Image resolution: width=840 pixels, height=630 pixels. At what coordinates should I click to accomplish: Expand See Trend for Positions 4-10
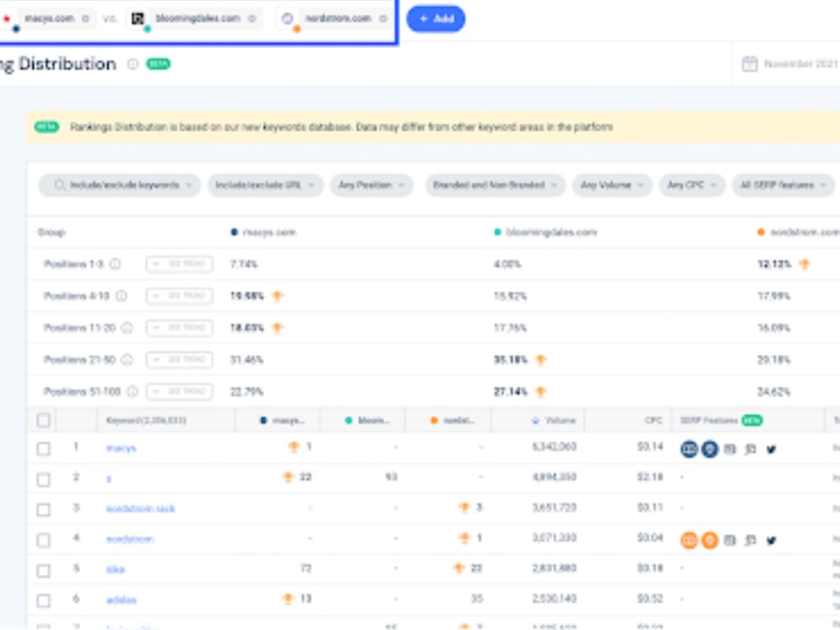click(180, 296)
